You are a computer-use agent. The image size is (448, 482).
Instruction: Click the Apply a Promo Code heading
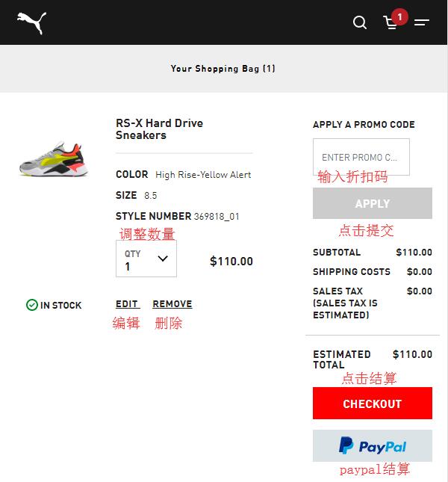tap(364, 125)
